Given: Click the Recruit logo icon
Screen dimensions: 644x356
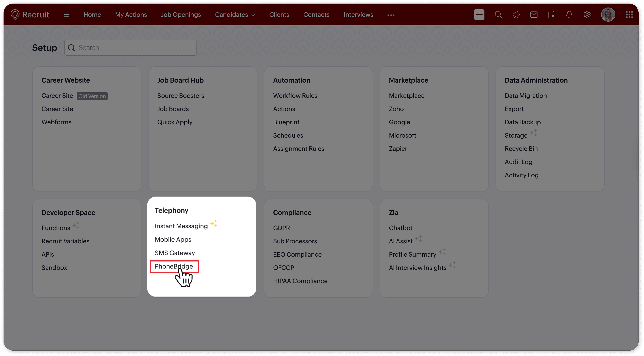Looking at the screenshot, I should (x=15, y=15).
